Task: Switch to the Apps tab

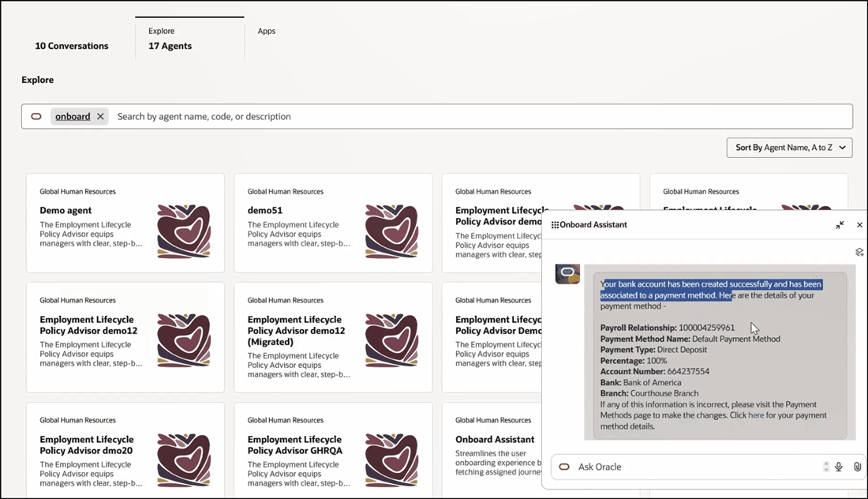Action: [x=266, y=31]
